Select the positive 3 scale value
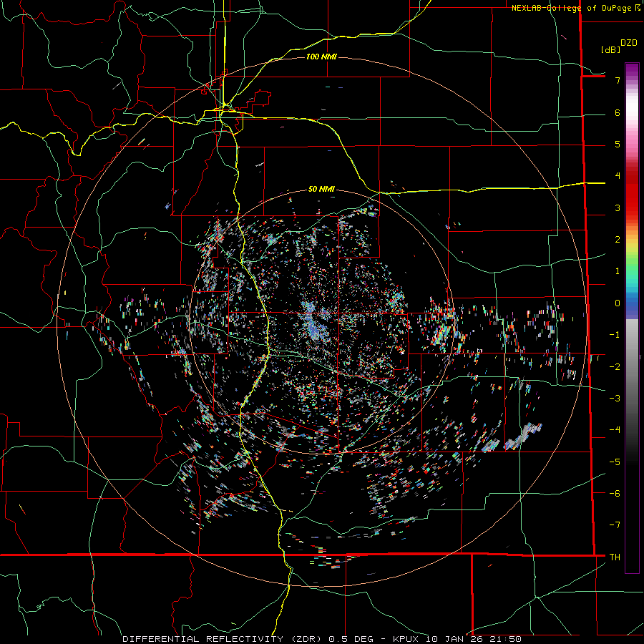Viewport: 644px width, 644px height. [x=618, y=208]
